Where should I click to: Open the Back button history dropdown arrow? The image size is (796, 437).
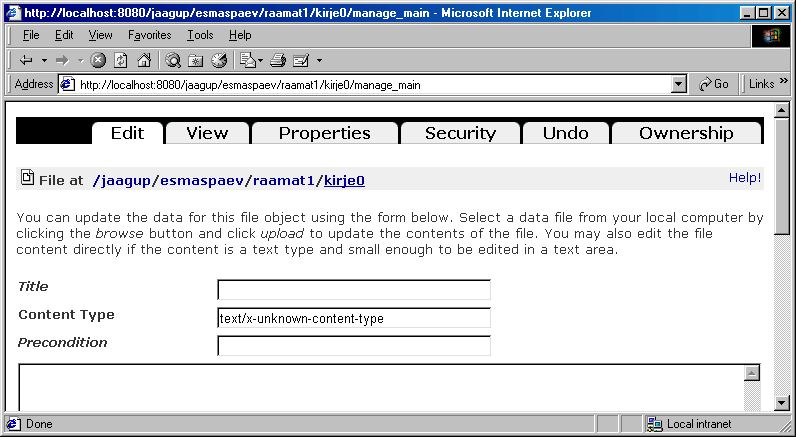tap(44, 61)
